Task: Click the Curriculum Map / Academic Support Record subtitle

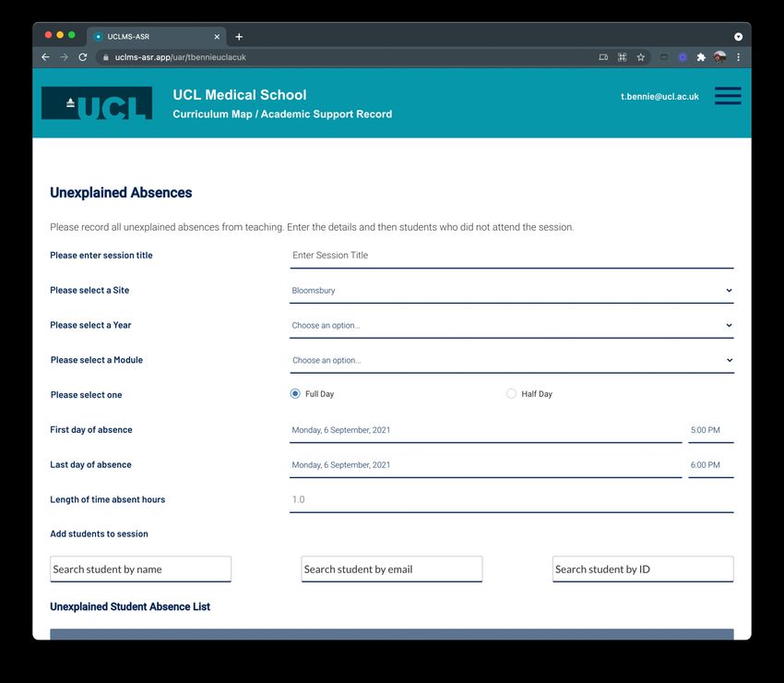Action: click(282, 114)
